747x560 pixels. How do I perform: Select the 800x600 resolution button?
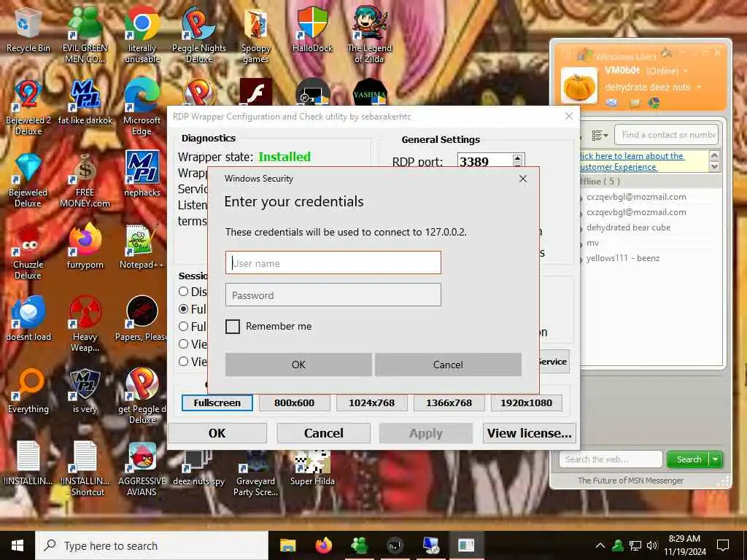[x=295, y=402]
